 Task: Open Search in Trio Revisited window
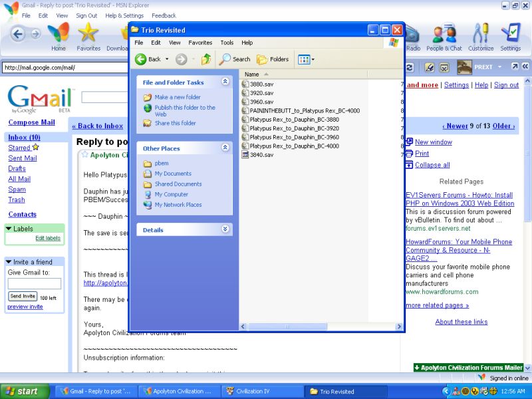coord(235,59)
